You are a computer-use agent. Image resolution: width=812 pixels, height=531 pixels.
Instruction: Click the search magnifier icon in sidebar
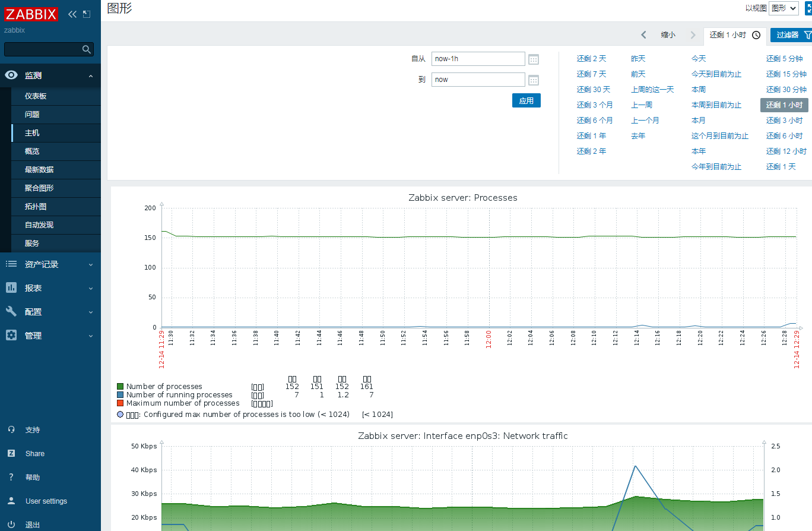click(x=87, y=49)
